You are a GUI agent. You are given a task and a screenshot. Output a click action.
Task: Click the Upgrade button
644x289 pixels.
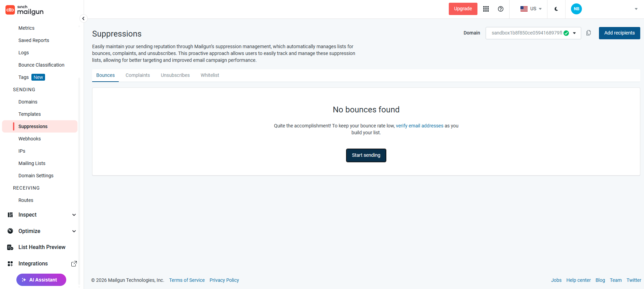[463, 9]
